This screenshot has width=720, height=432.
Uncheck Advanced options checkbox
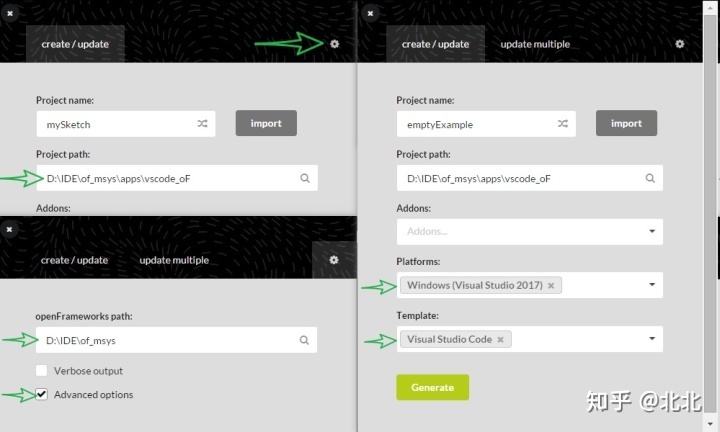41,394
